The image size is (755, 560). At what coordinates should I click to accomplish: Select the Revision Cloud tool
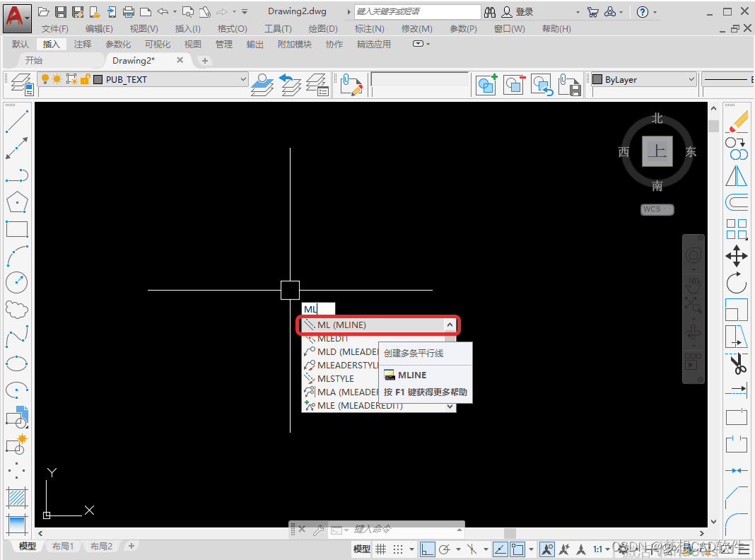(17, 310)
